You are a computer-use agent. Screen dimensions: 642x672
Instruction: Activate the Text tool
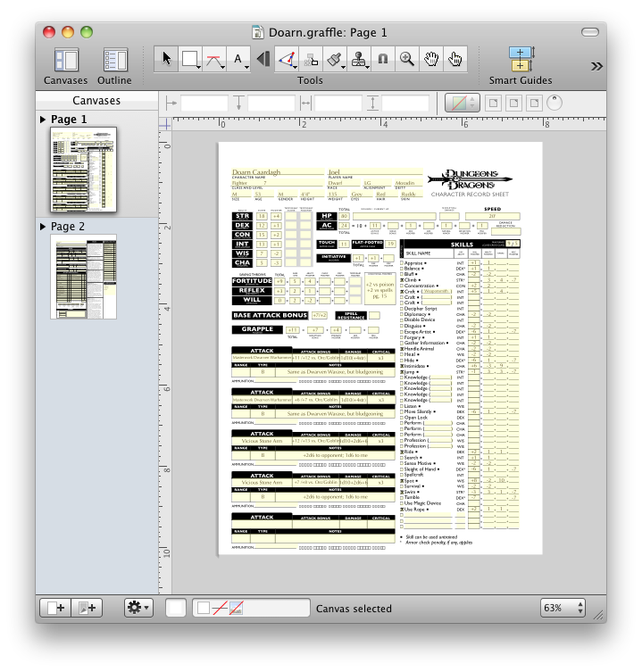pyautogui.click(x=238, y=59)
